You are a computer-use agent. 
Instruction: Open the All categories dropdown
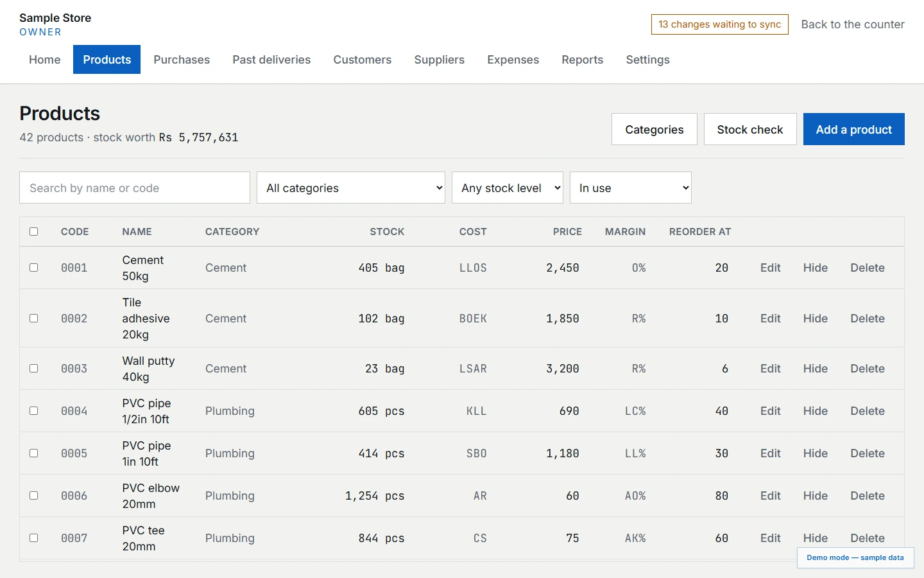[x=351, y=188]
